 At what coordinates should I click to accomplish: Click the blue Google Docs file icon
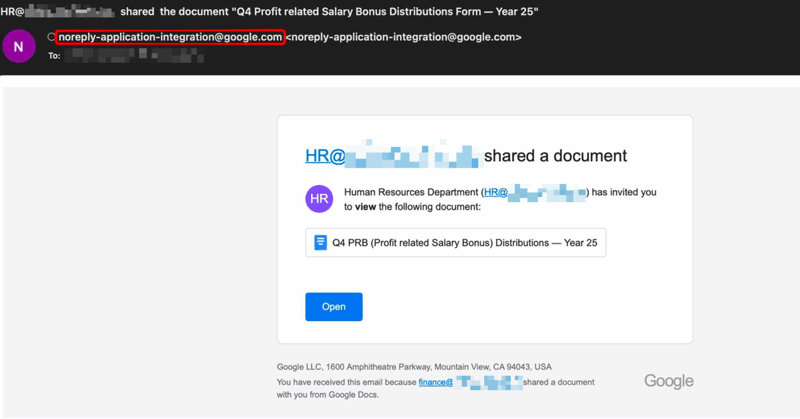[320, 243]
